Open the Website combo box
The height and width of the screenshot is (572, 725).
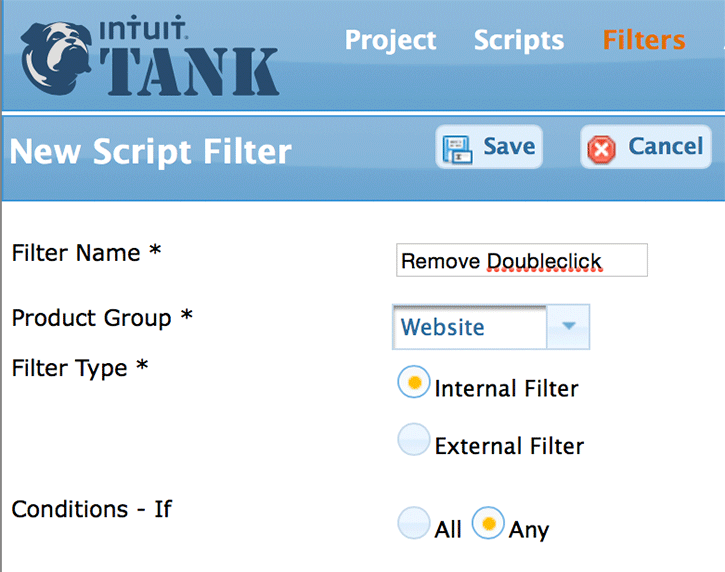pyautogui.click(x=470, y=327)
